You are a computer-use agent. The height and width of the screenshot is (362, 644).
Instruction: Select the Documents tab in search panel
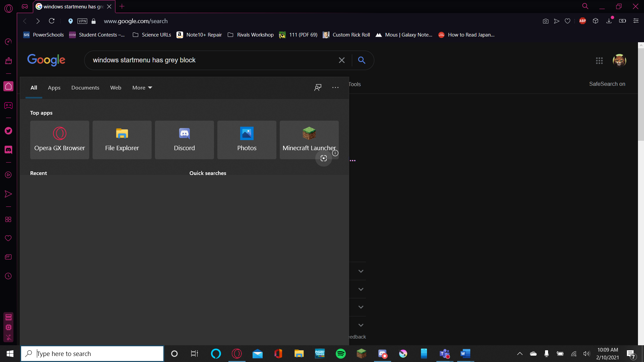(85, 88)
